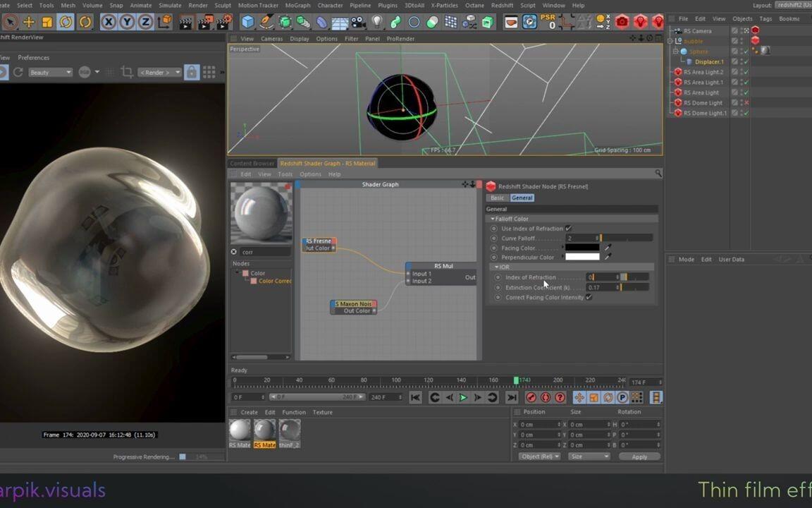
Task: Select the Live Selection arrow tool
Action: pyautogui.click(x=11, y=23)
